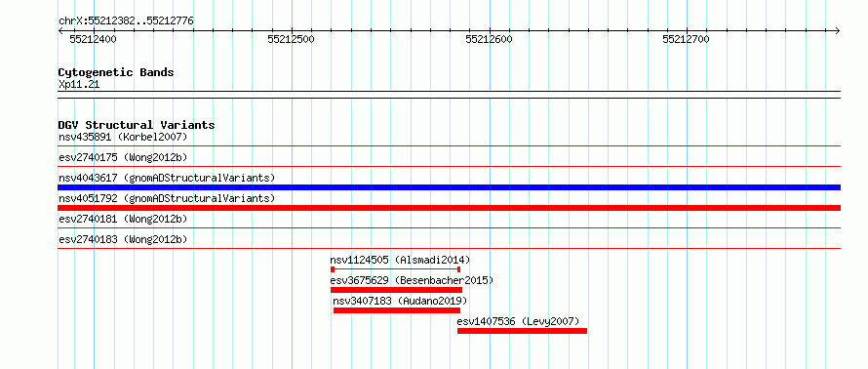868x369 pixels.
Task: Click the 55212400 ruler tick label
Action: [x=93, y=39]
